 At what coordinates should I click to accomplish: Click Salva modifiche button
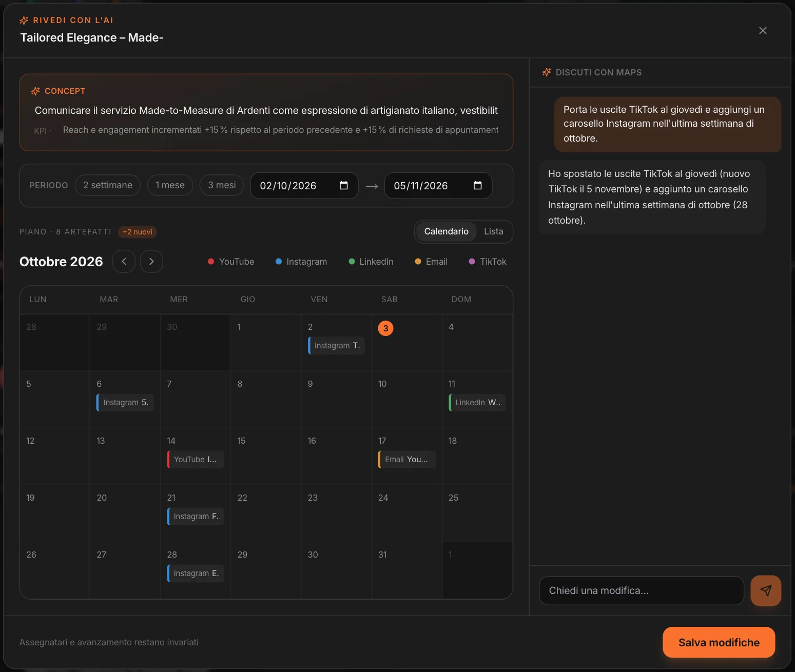pyautogui.click(x=719, y=642)
